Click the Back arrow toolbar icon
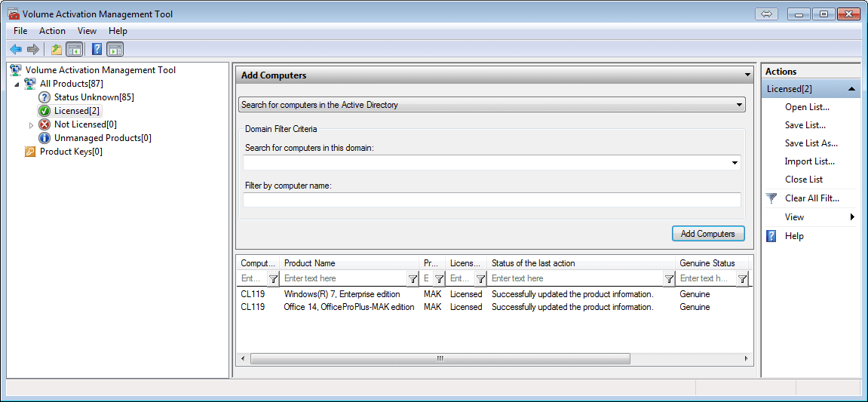The image size is (868, 402). pyautogui.click(x=16, y=50)
